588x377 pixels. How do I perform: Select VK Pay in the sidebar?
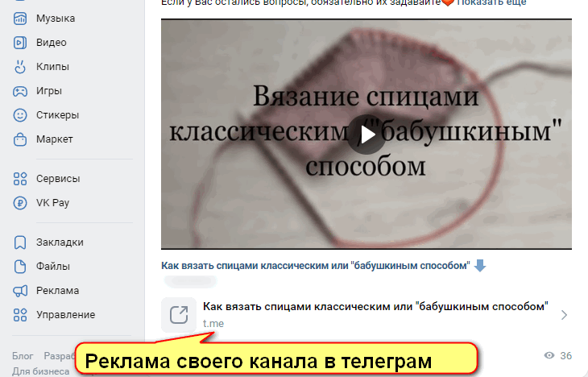click(x=53, y=203)
